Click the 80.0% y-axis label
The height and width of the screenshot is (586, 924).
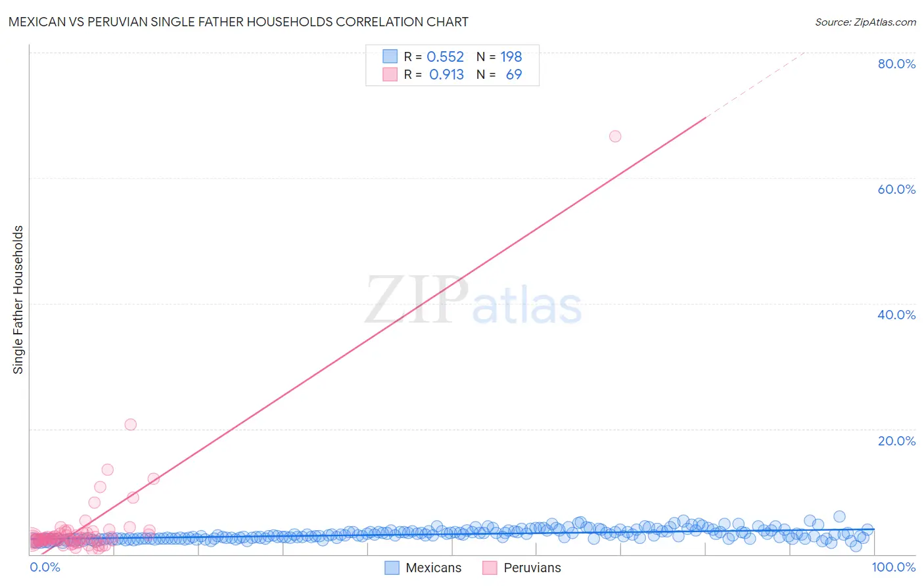(896, 64)
